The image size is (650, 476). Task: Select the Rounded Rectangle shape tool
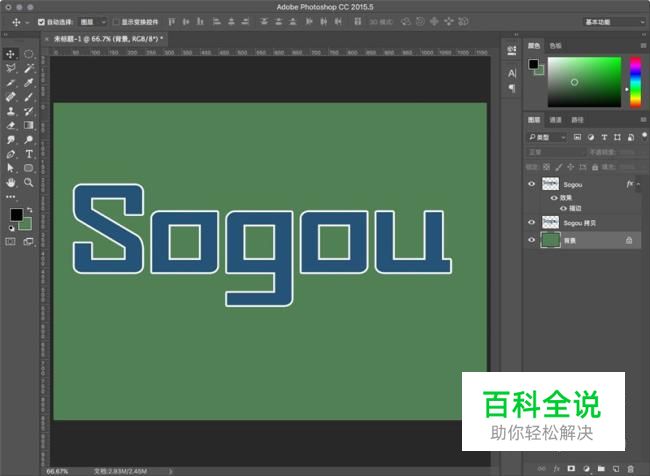tap(29, 168)
